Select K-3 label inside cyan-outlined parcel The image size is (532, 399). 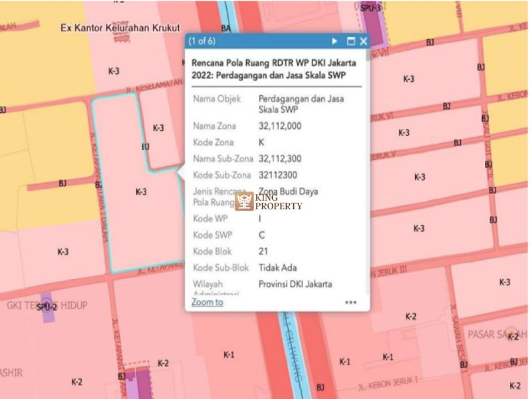pos(141,192)
